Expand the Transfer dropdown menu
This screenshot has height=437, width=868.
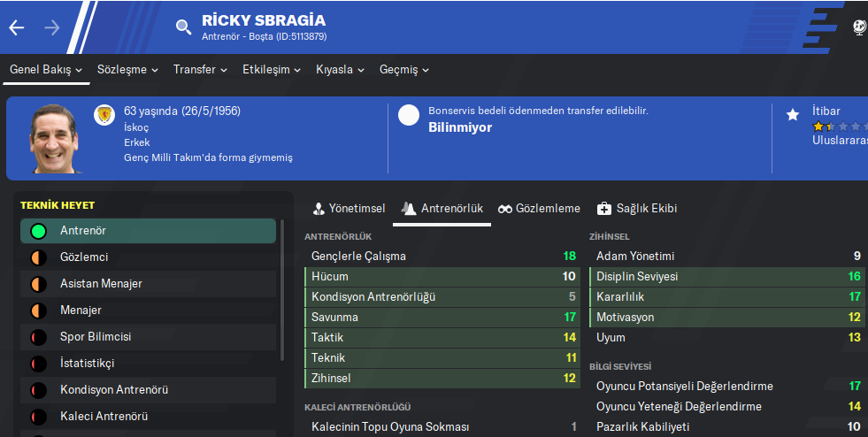200,69
